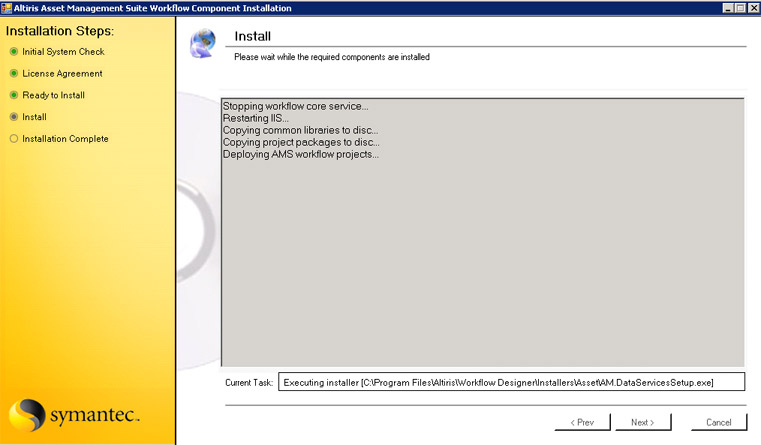Click 'Copying common libraries to disc...' line

[x=300, y=130]
